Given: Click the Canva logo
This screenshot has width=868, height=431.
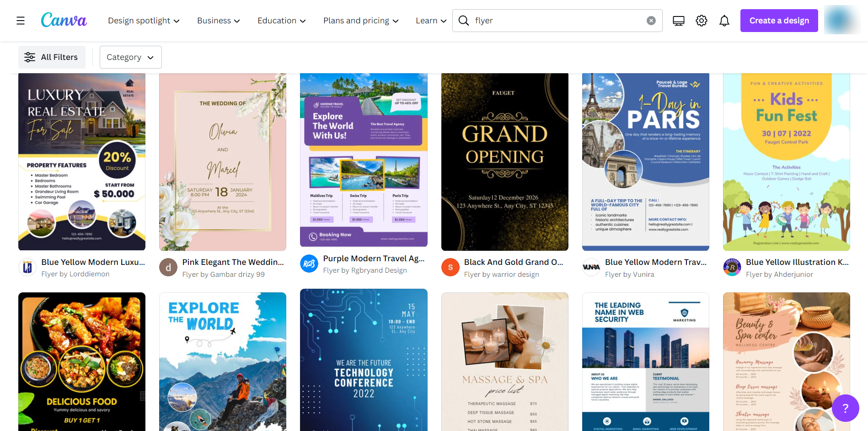Looking at the screenshot, I should pyautogui.click(x=64, y=20).
